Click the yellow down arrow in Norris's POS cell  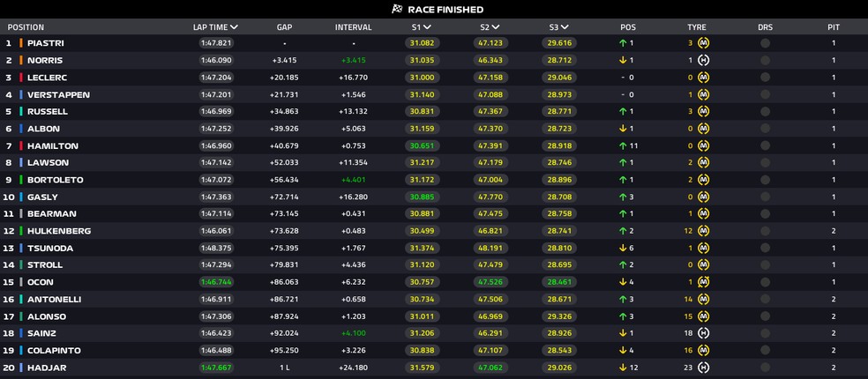tap(623, 60)
